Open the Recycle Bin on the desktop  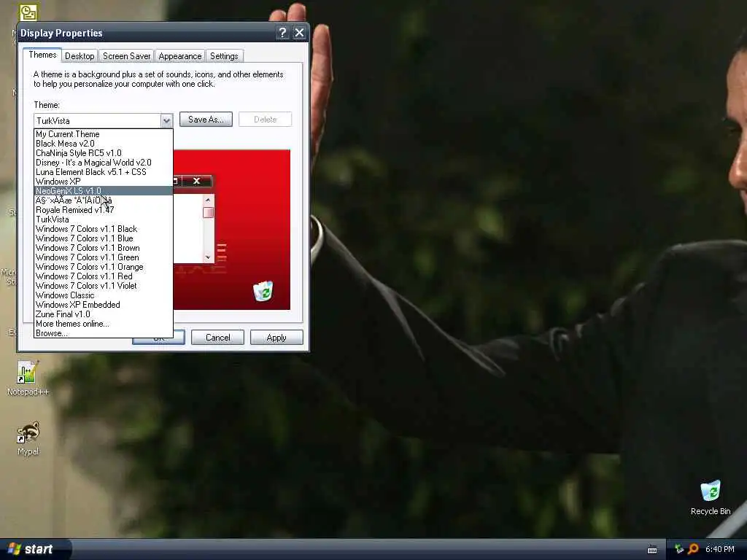(710, 497)
